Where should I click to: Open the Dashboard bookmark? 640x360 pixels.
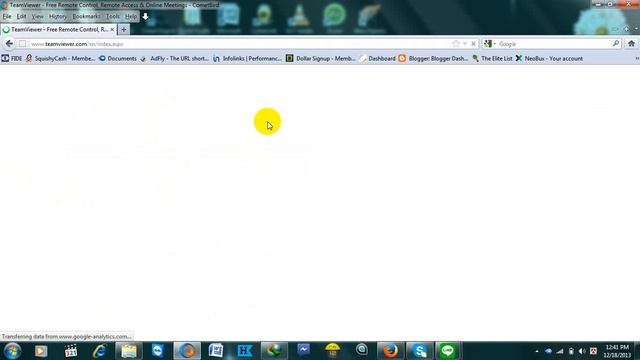coord(378,58)
